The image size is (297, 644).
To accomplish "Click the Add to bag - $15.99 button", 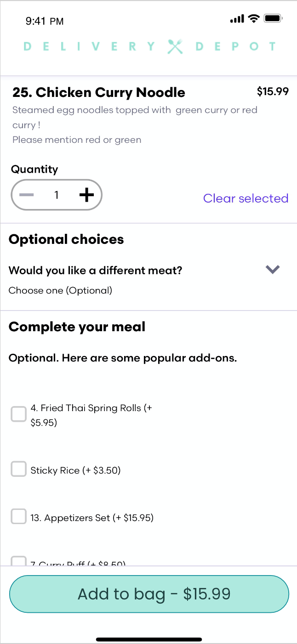I will (149, 594).
